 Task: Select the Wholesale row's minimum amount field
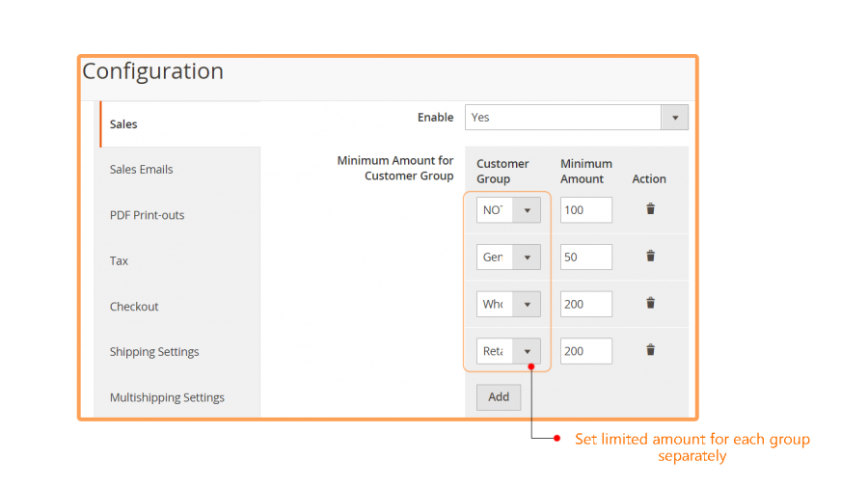585,305
